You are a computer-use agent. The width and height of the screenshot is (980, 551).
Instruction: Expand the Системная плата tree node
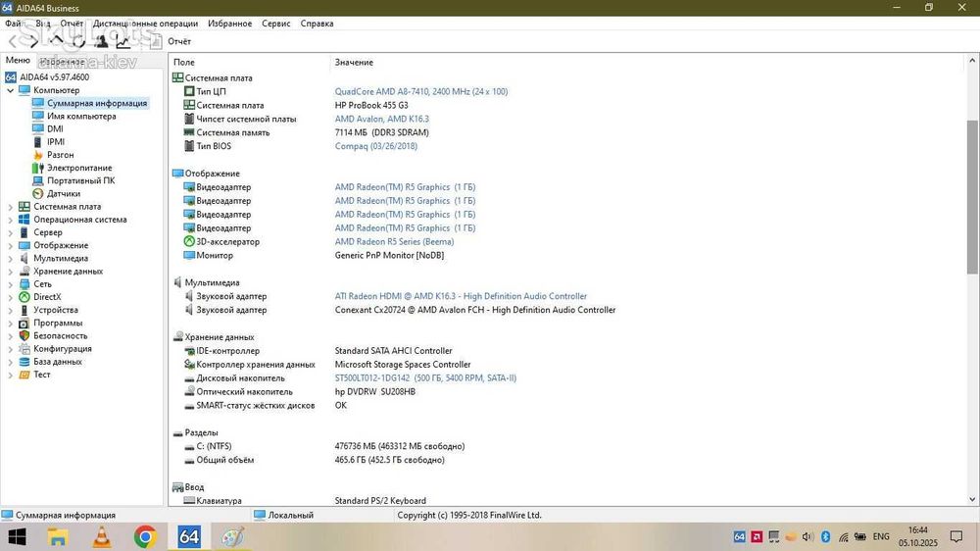click(x=10, y=207)
